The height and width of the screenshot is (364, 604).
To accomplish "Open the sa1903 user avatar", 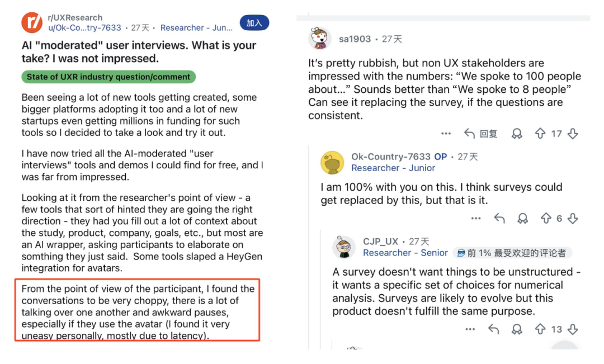I will coord(320,38).
